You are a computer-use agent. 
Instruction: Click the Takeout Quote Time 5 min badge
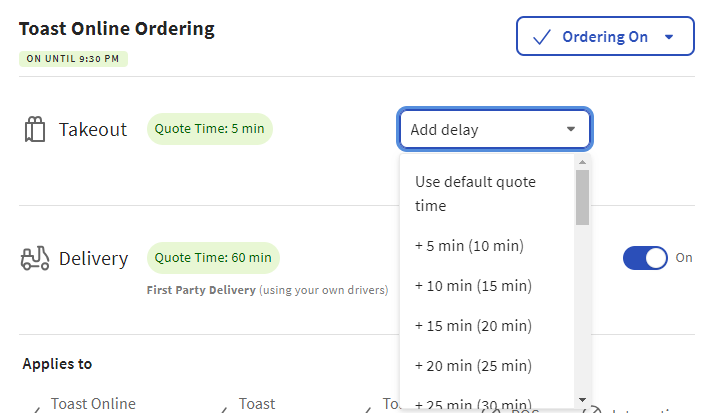[210, 129]
